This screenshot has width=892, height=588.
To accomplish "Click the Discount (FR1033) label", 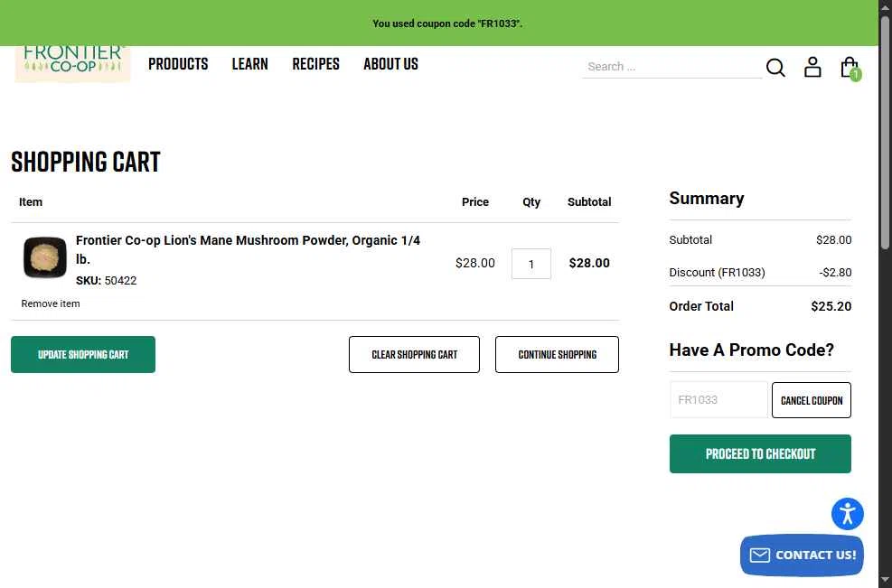I will pos(717,273).
